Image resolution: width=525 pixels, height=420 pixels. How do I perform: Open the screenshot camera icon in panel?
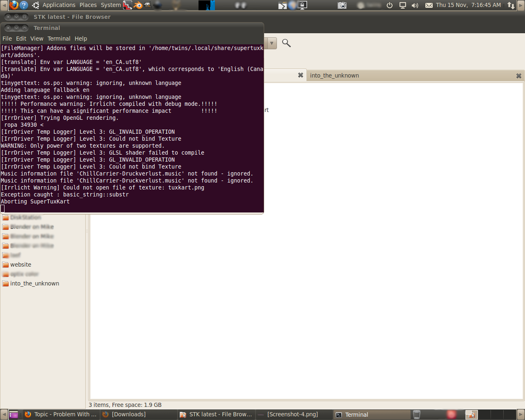tap(342, 5)
